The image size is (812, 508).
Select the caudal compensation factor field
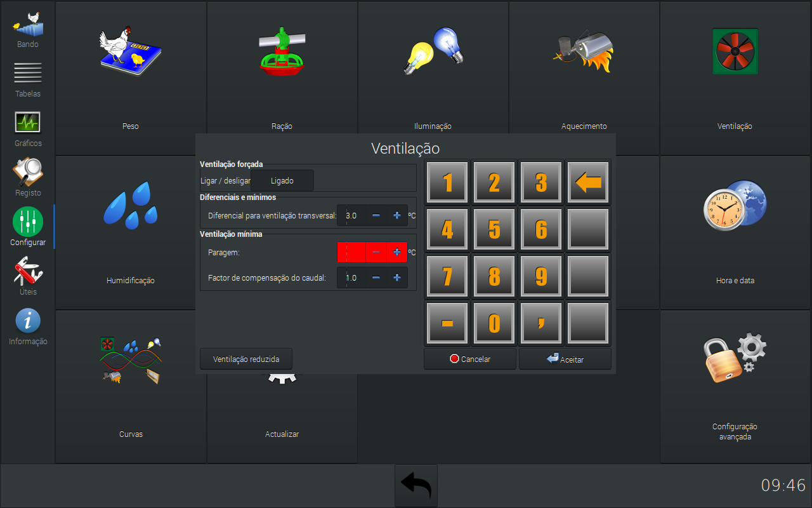tap(351, 277)
